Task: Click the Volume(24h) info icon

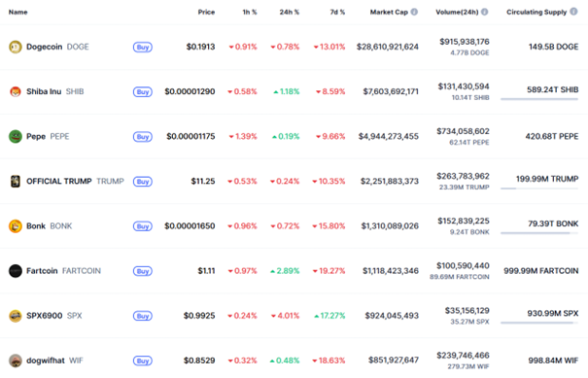Action: [x=485, y=12]
